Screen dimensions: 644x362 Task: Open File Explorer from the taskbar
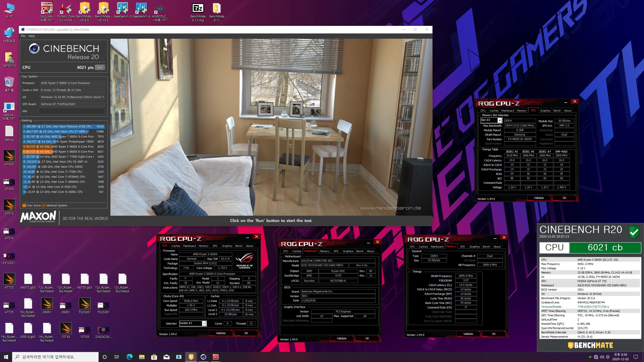coord(142,357)
